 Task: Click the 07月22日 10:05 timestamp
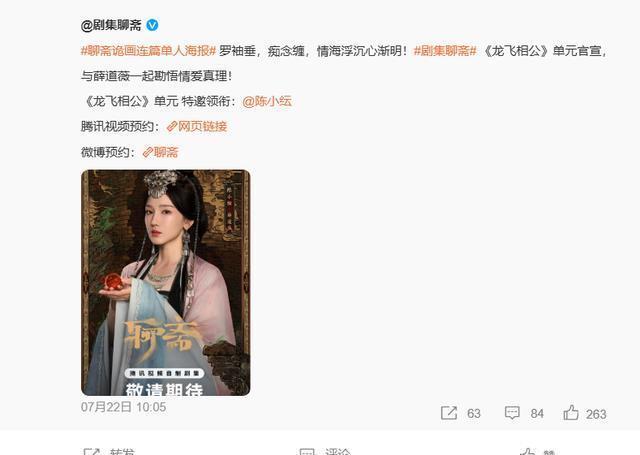[123, 407]
